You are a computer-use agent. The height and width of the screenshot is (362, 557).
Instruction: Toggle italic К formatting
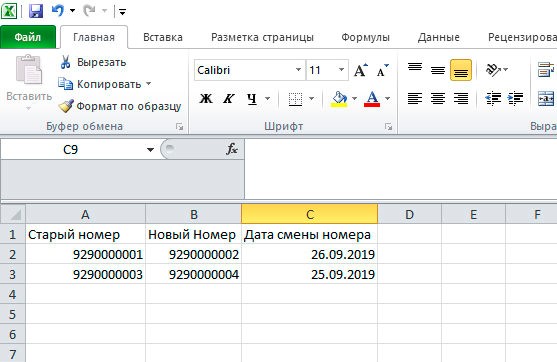click(x=228, y=98)
